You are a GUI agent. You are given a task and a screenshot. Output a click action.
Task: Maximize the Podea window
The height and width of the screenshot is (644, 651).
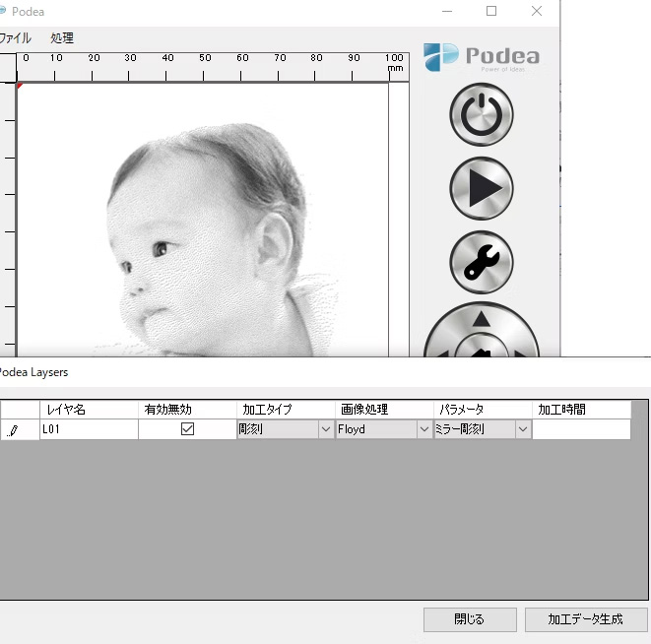[x=491, y=12]
